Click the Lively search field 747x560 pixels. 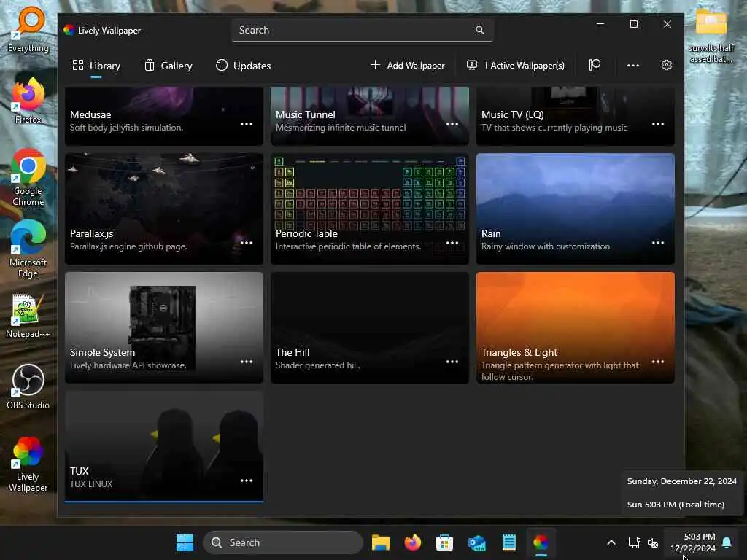(x=362, y=30)
